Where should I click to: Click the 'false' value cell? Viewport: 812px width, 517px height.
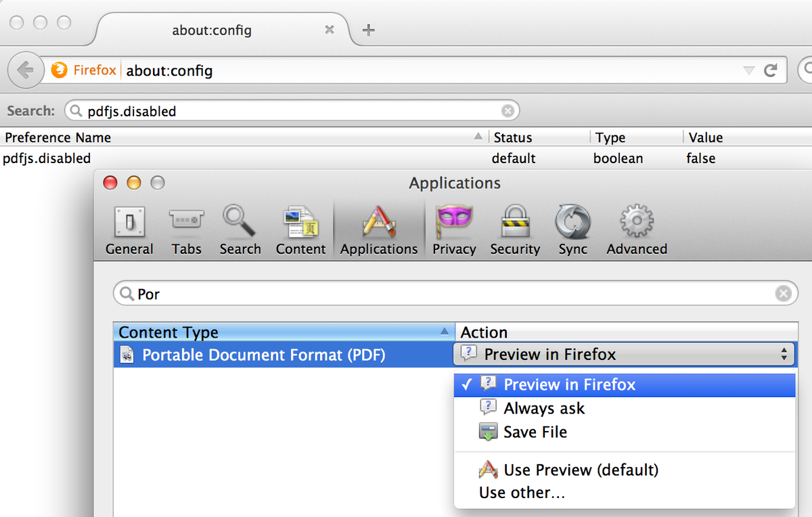tap(700, 158)
